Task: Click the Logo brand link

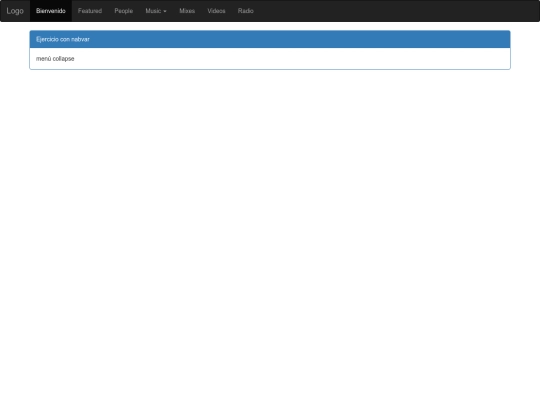Action: point(15,11)
